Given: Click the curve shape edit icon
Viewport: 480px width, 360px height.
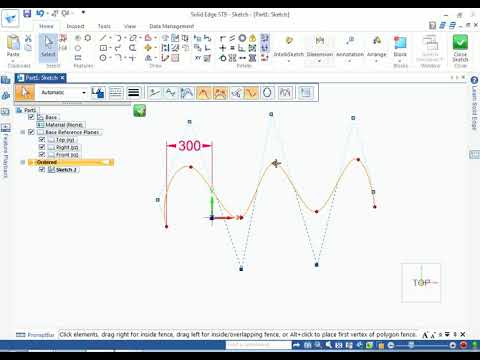Looking at the screenshot, I should [x=170, y=93].
